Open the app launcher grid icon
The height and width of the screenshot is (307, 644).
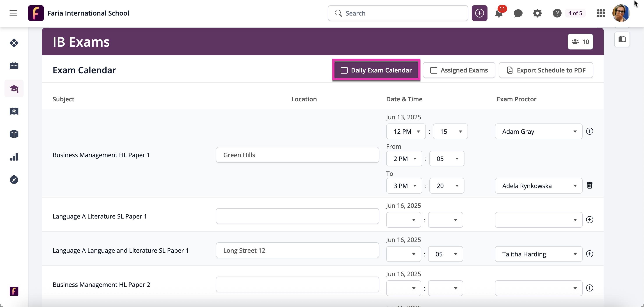601,13
